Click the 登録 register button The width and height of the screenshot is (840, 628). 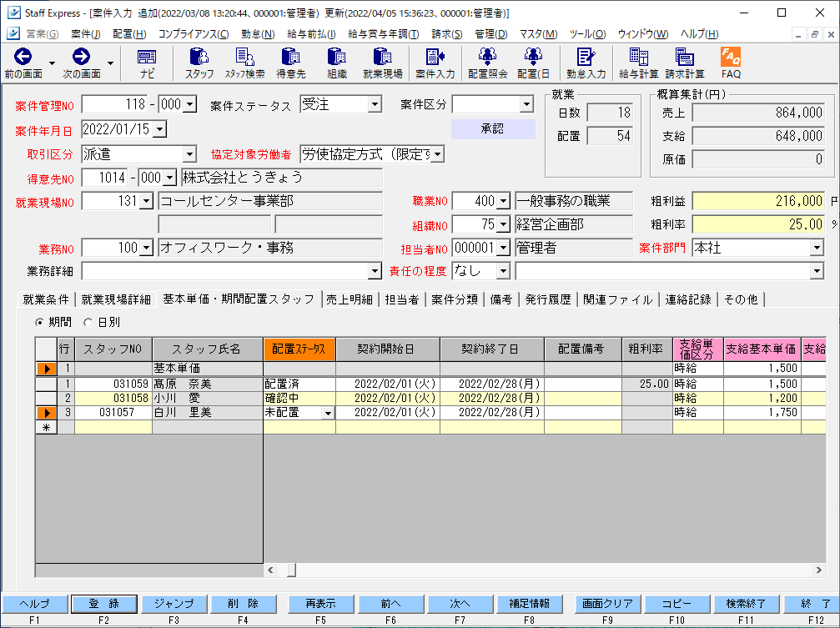[104, 604]
